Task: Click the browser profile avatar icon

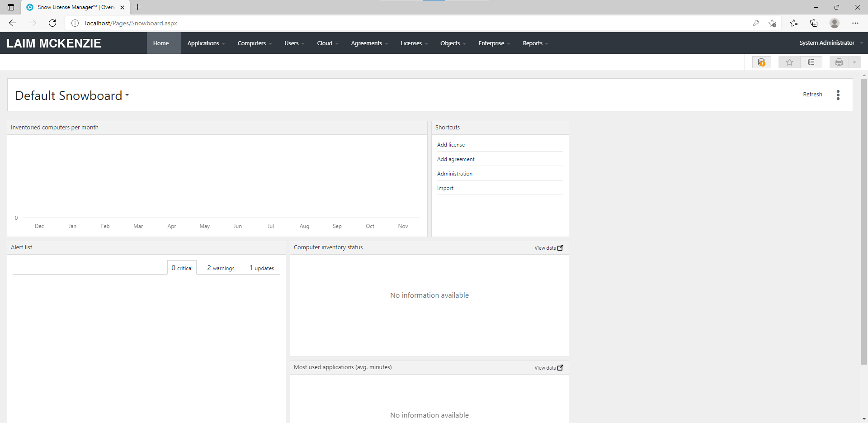Action: point(835,23)
